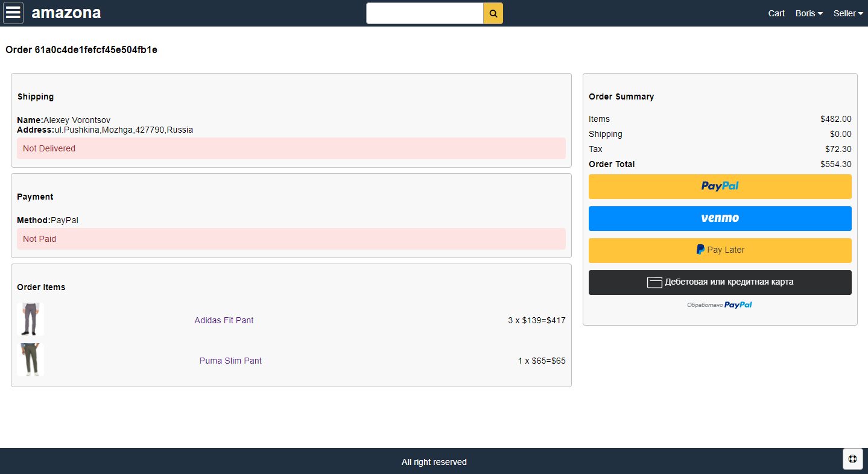Click the Puma Slim Pant thumbnail
868x474 pixels.
point(30,360)
